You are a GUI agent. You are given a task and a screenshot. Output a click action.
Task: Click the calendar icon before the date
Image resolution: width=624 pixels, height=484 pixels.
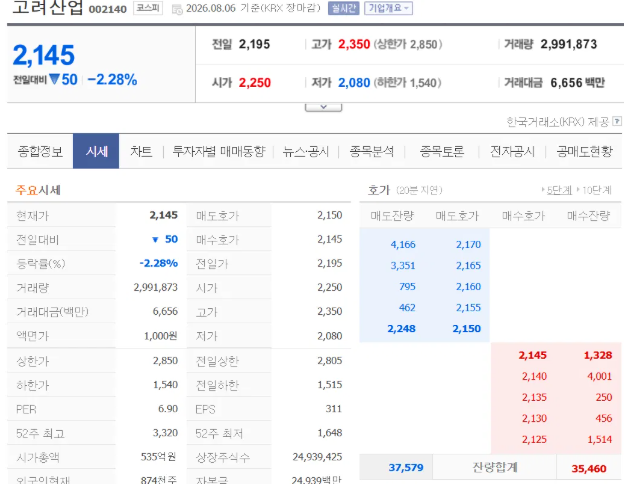(x=177, y=10)
